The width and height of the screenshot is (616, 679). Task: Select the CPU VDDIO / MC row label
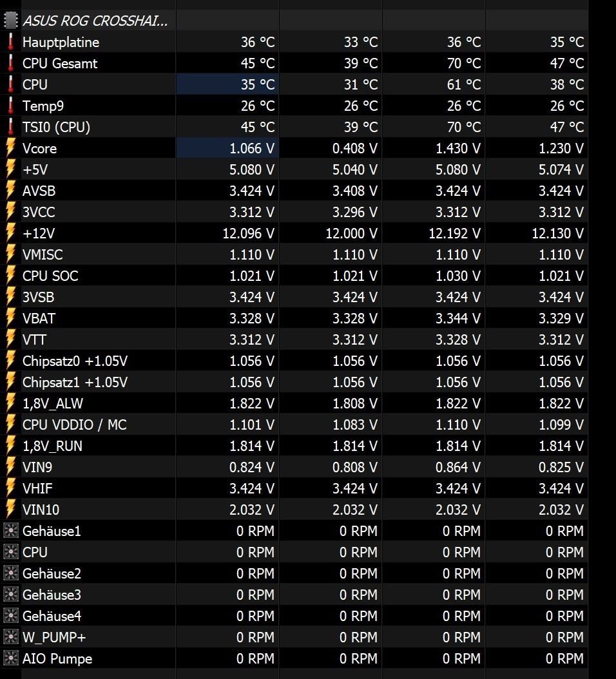pos(75,425)
